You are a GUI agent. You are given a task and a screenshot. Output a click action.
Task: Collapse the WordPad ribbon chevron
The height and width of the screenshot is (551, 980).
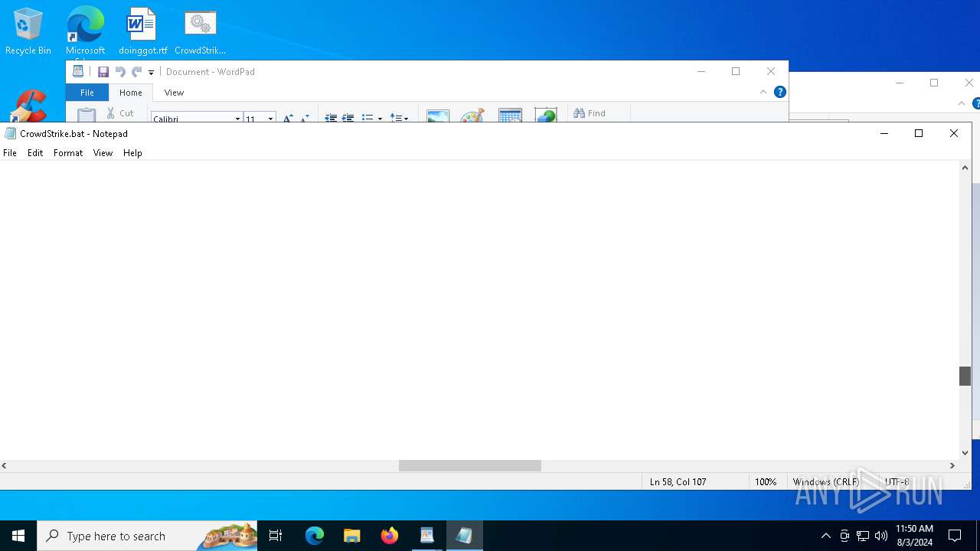763,92
